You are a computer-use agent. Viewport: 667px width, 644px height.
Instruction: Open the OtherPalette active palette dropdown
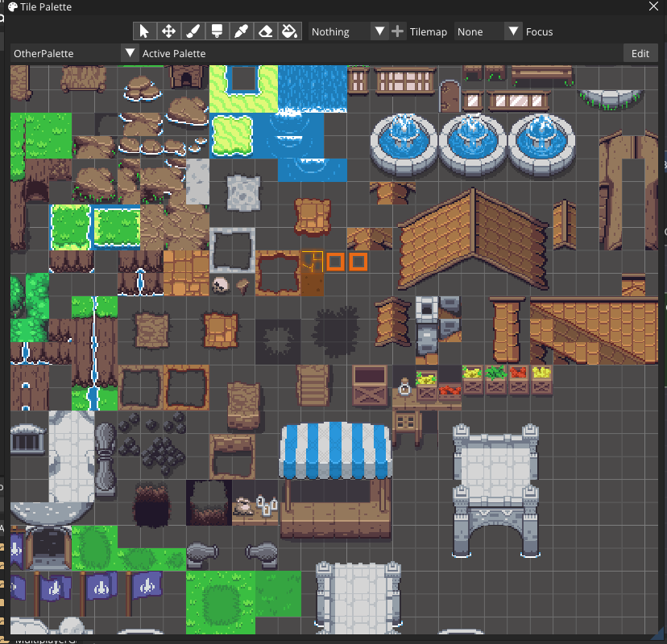[x=74, y=54]
